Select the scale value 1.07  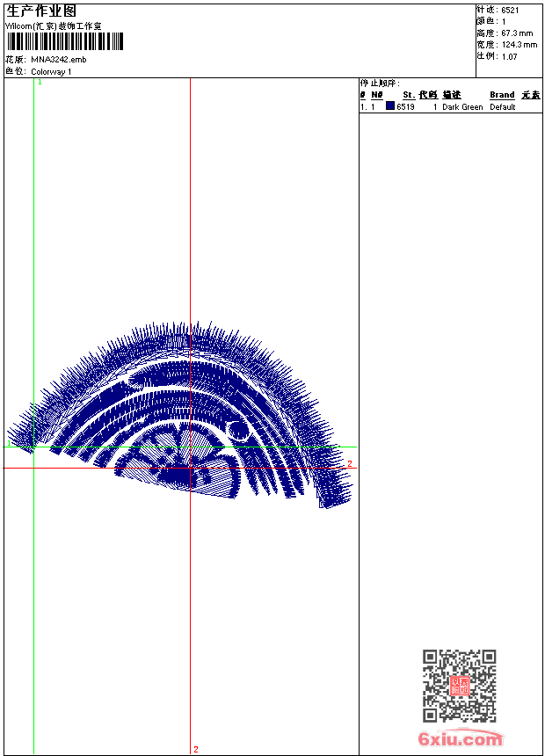pyautogui.click(x=509, y=57)
